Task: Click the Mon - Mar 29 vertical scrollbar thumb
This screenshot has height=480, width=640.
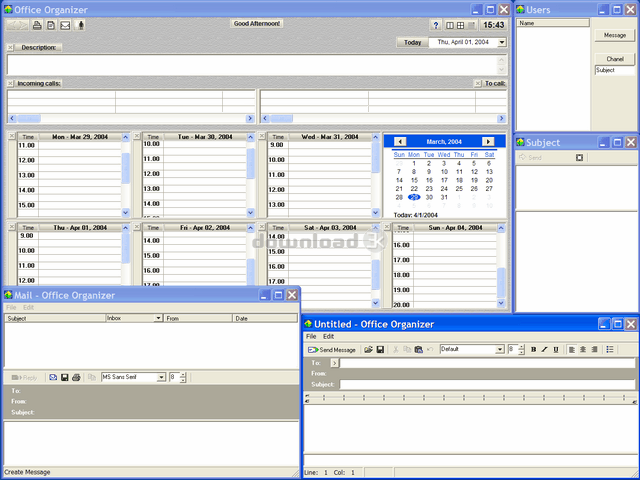Action: click(126, 168)
